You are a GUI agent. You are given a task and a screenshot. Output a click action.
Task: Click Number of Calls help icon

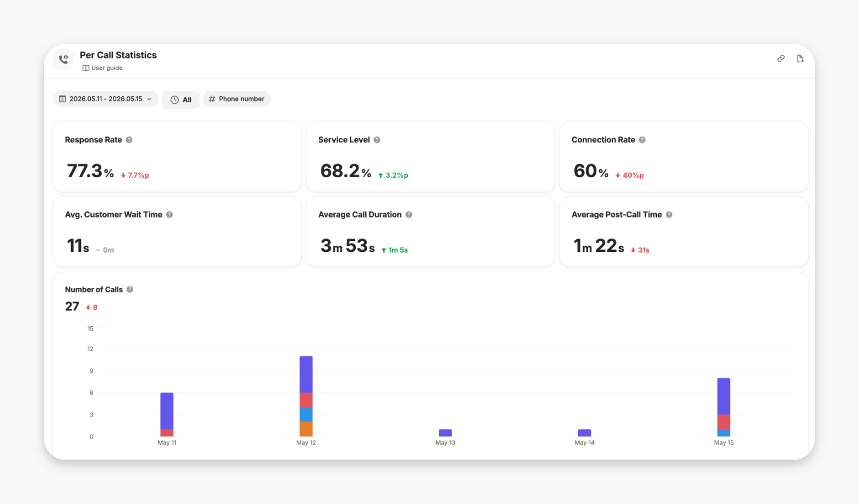(x=130, y=289)
